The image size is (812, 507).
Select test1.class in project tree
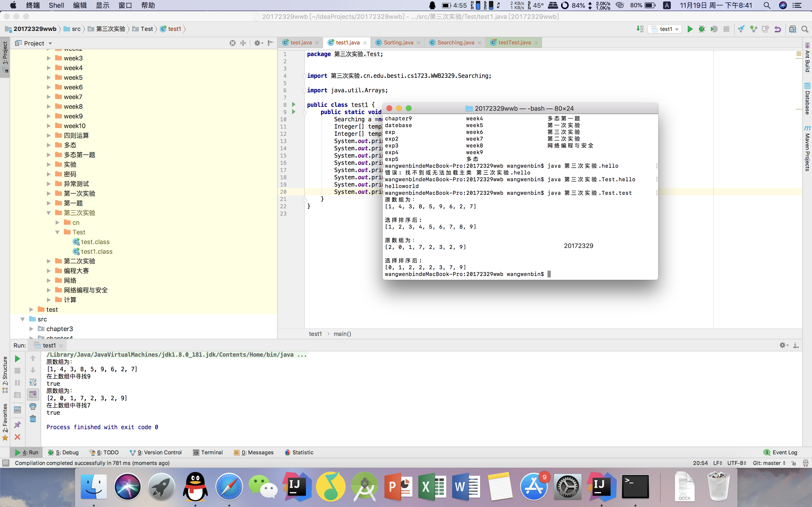(96, 252)
